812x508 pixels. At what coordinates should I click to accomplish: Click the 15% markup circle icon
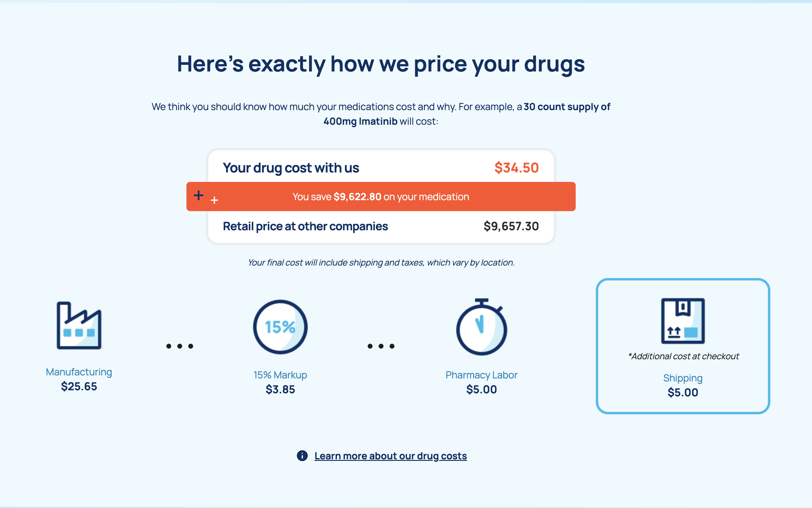[x=280, y=327]
